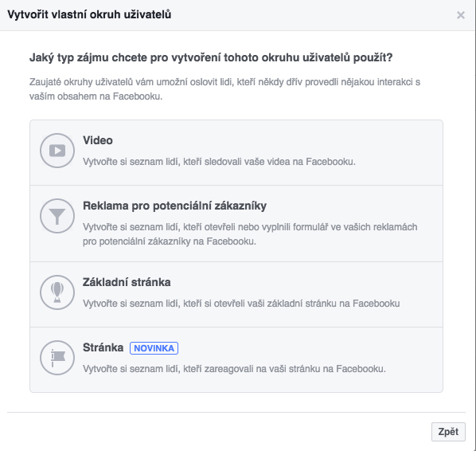Click the description about otevřeli základní stránku
476x451 pixels.
pyautogui.click(x=241, y=304)
